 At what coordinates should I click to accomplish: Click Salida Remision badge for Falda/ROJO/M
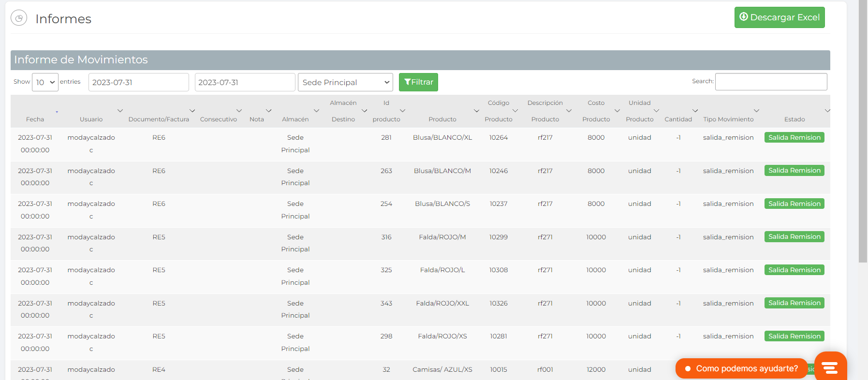tap(794, 237)
